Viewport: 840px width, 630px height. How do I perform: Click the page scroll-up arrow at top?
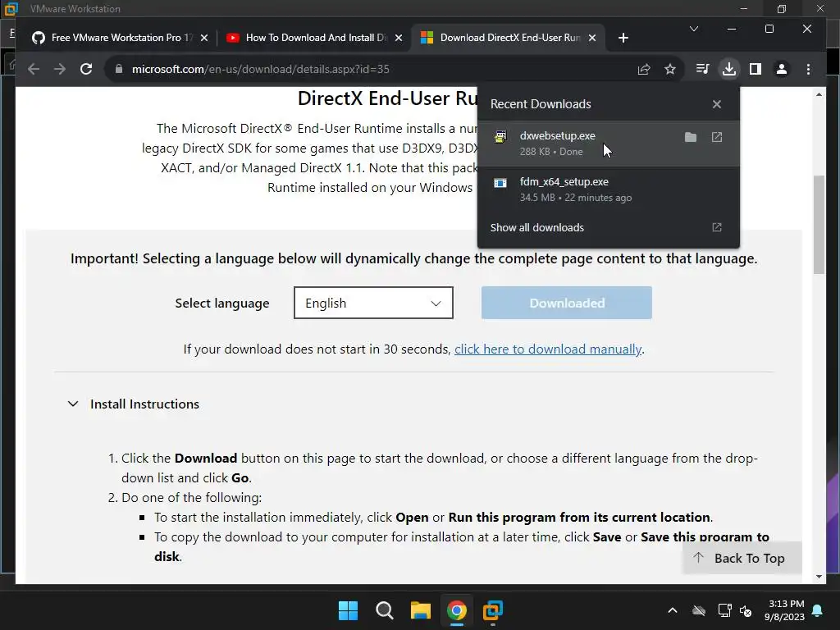point(819,95)
